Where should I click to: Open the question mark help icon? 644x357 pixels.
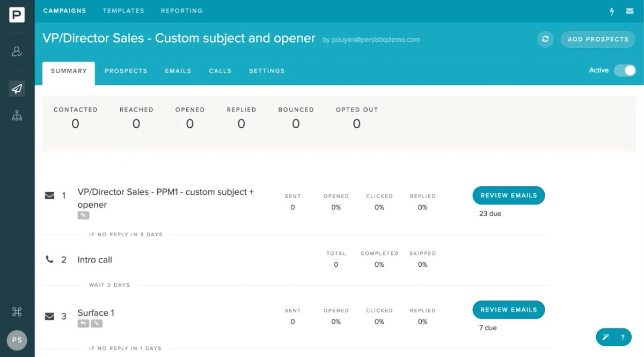click(x=623, y=338)
